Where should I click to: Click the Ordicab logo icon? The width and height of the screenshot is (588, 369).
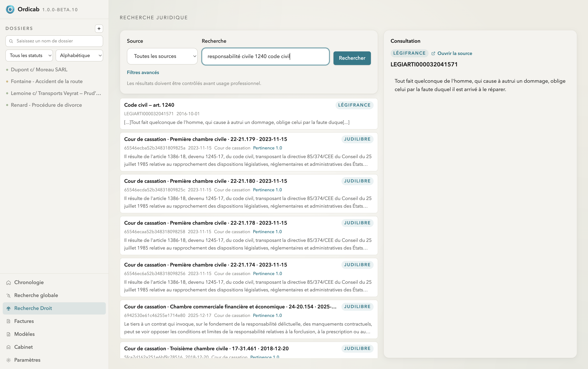coord(10,9)
